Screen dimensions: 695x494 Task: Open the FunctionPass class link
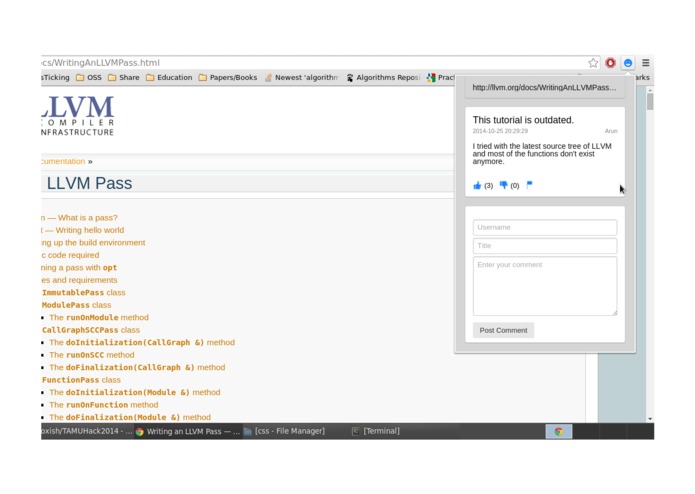click(x=81, y=380)
